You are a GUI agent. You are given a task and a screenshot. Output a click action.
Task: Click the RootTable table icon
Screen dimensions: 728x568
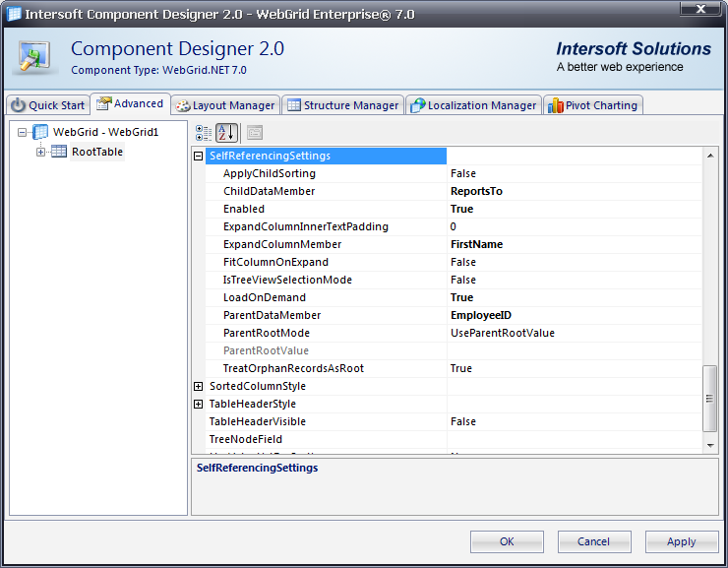(59, 152)
